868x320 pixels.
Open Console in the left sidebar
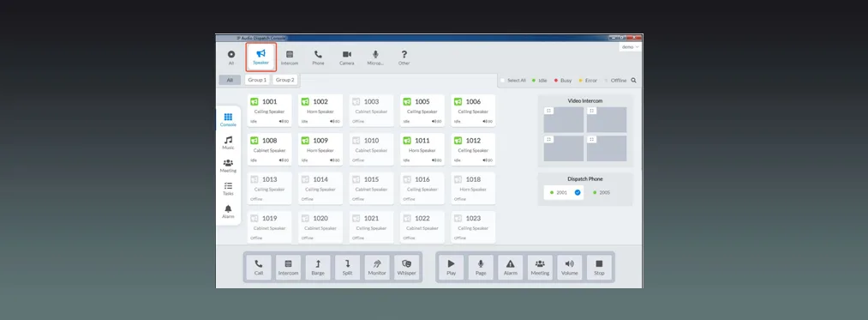228,119
